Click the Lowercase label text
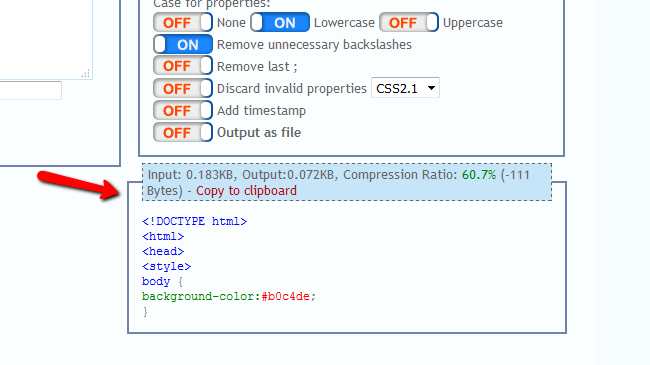Image resolution: width=650 pixels, height=365 pixels. click(344, 23)
